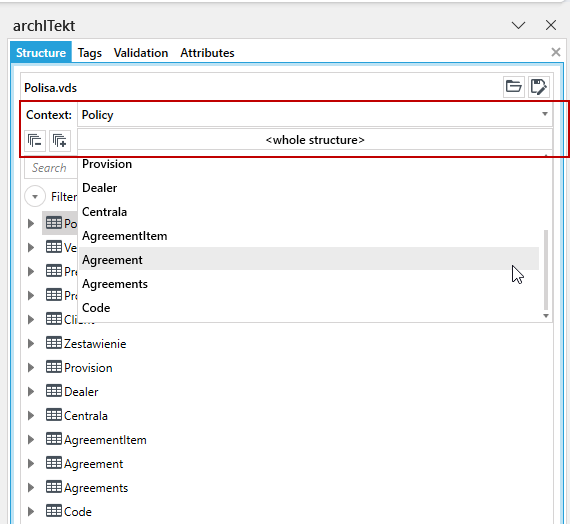Select Zestawienie table in tree
570x524 pixels.
[86, 344]
